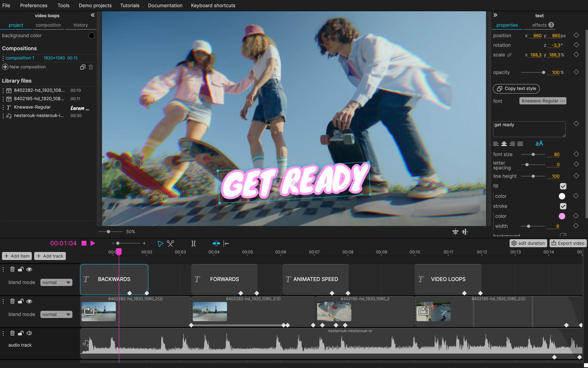The width and height of the screenshot is (588, 368).
Task: Collapse the left project panel
Action: (x=92, y=15)
